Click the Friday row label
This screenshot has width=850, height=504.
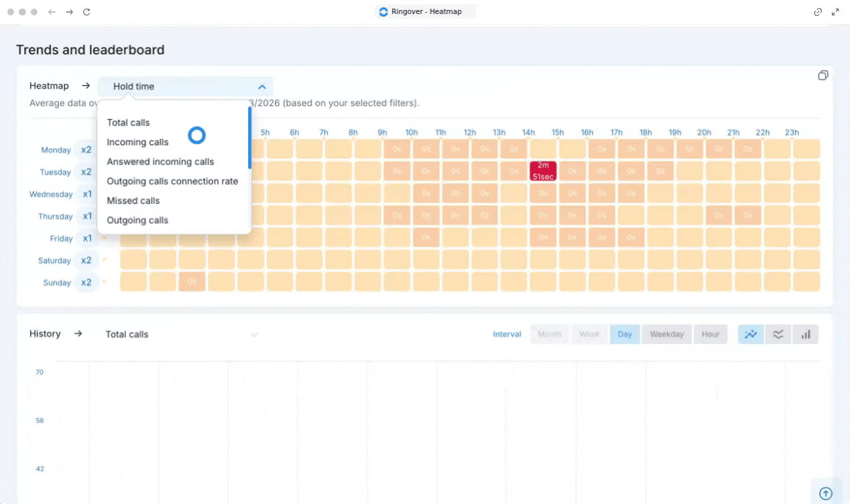click(61, 238)
